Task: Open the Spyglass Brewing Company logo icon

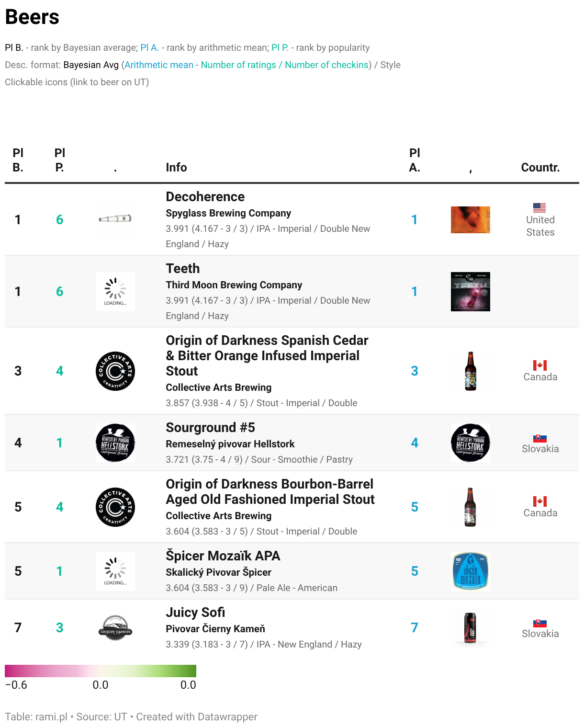Action: (115, 219)
